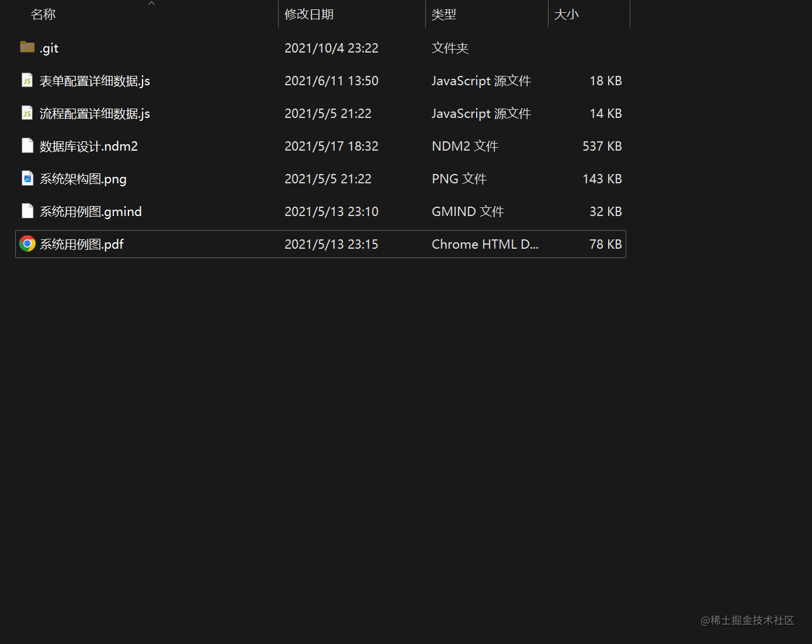
Task: Click the 78 KB size cell
Action: point(606,244)
